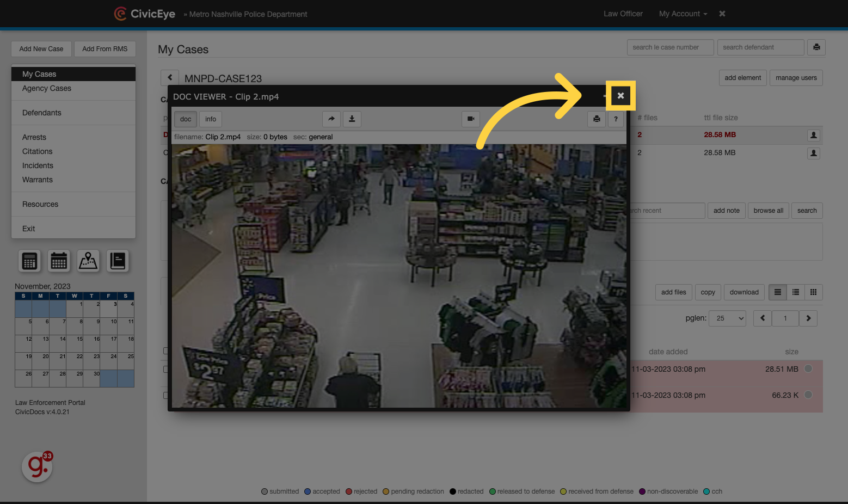Open the red g. chat widget
848x504 pixels.
(x=37, y=467)
